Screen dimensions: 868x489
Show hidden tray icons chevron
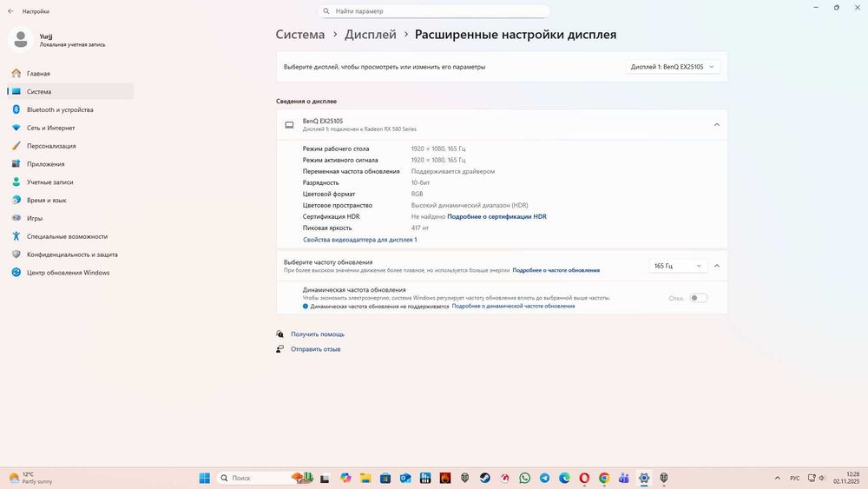777,478
